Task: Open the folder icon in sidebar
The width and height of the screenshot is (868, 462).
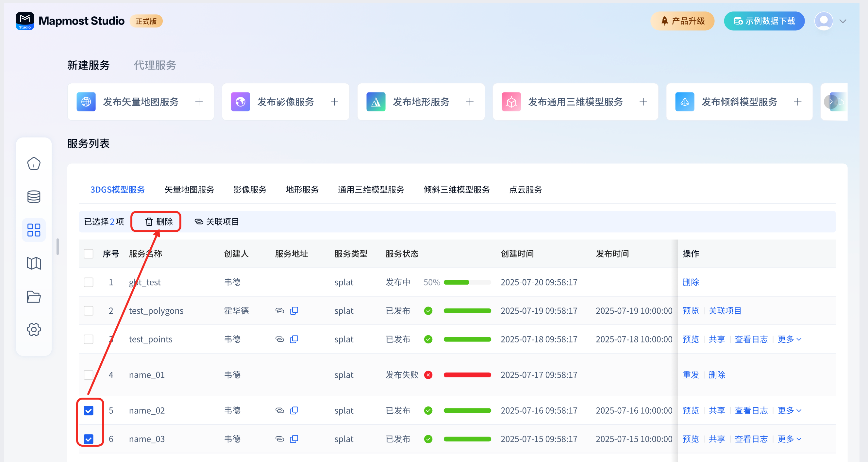Action: pos(34,297)
